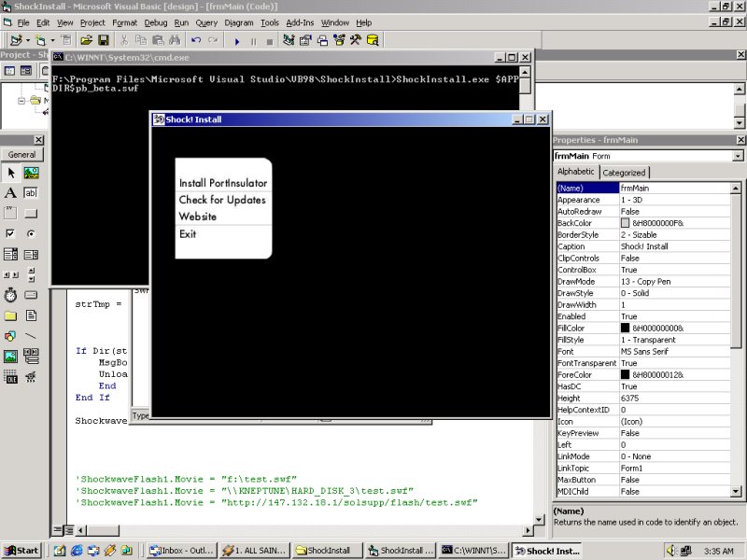
Task: Open the frmMain object dropdown in Properties
Action: 738,156
